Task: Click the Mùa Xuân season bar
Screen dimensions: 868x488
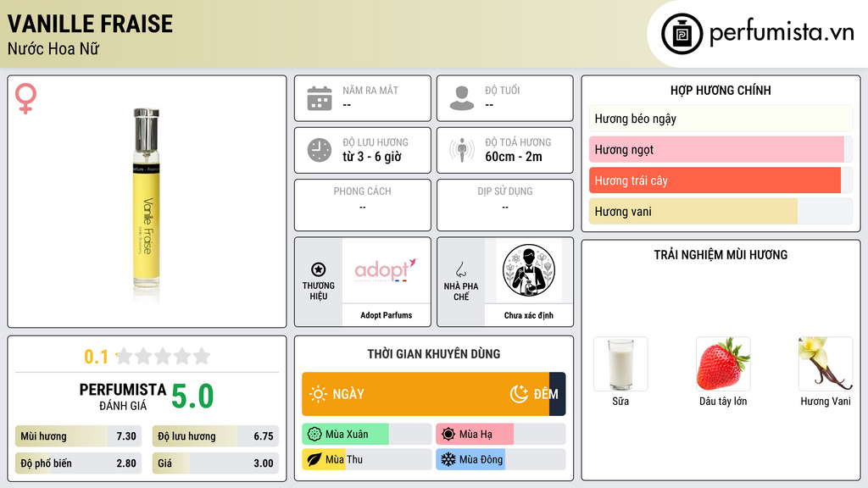Action: [x=366, y=435]
